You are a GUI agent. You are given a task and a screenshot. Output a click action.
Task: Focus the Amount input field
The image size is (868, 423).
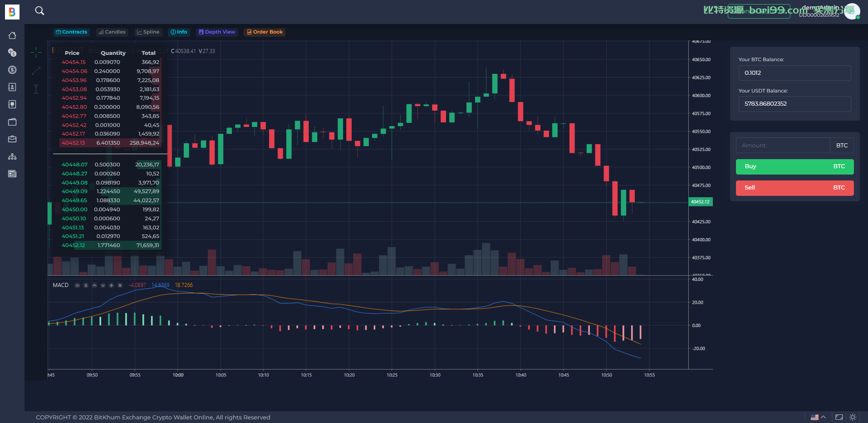click(783, 146)
